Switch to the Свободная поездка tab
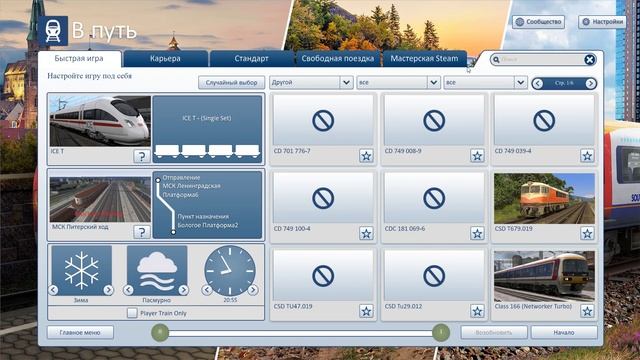The height and width of the screenshot is (360, 640). pyautogui.click(x=338, y=58)
